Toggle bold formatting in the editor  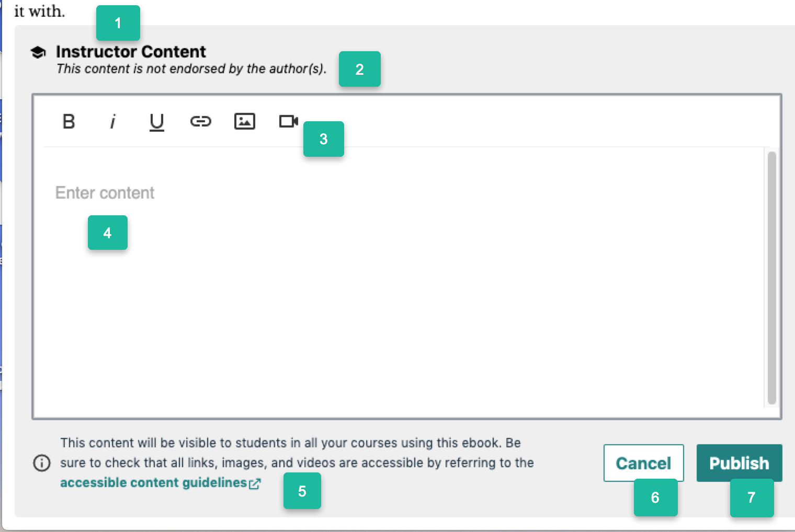pos(69,121)
